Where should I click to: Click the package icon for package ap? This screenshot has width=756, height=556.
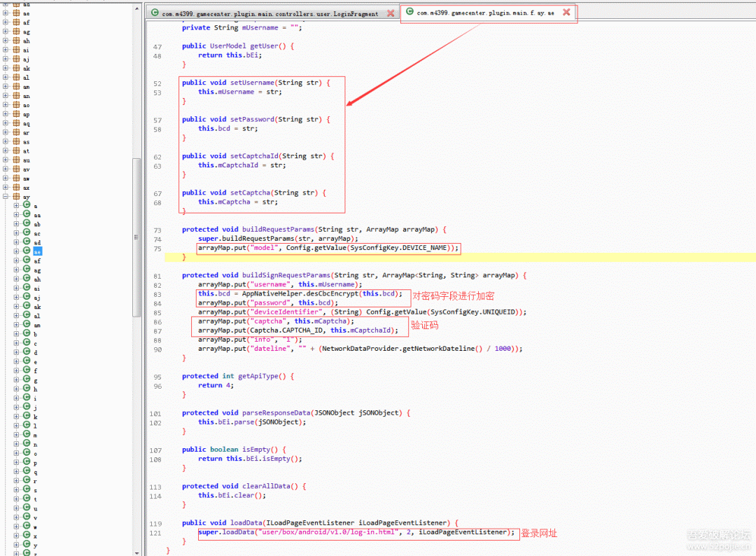(16, 114)
